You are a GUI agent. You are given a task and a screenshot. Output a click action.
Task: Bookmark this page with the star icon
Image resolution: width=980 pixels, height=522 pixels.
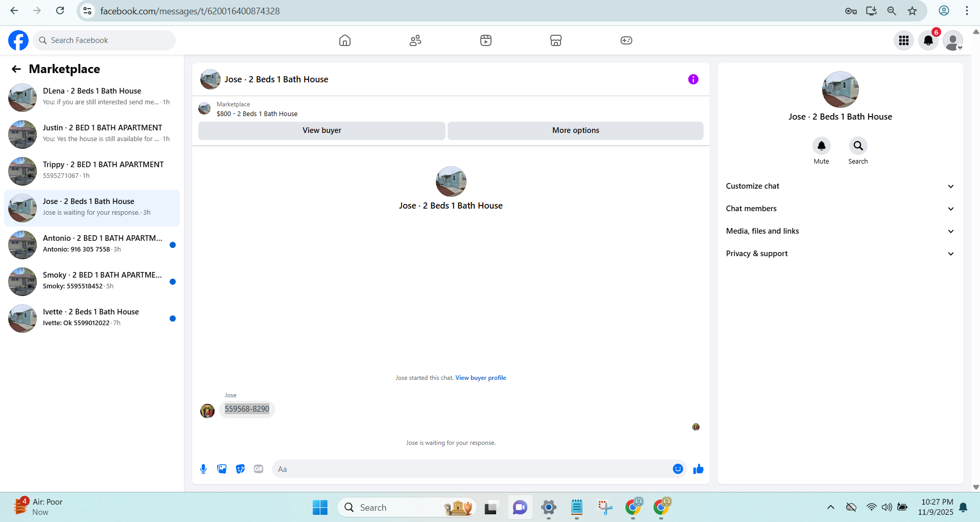click(913, 11)
